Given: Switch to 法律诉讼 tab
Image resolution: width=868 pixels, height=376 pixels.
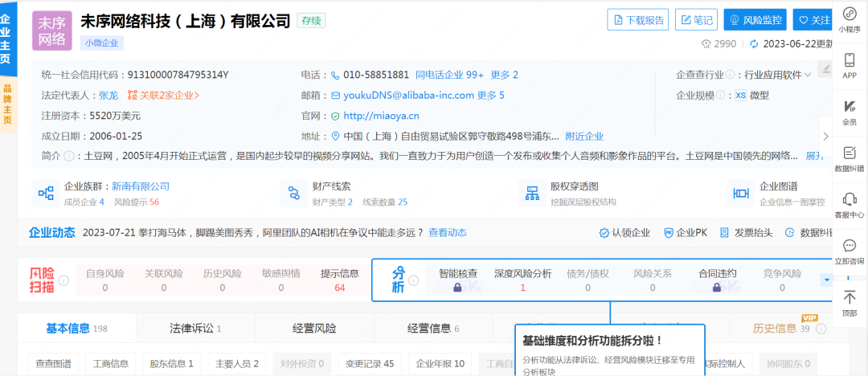Looking at the screenshot, I should click(x=195, y=329).
